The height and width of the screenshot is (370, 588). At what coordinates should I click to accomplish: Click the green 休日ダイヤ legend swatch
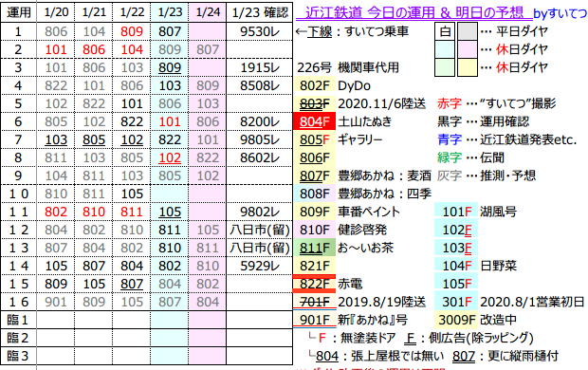[445, 67]
